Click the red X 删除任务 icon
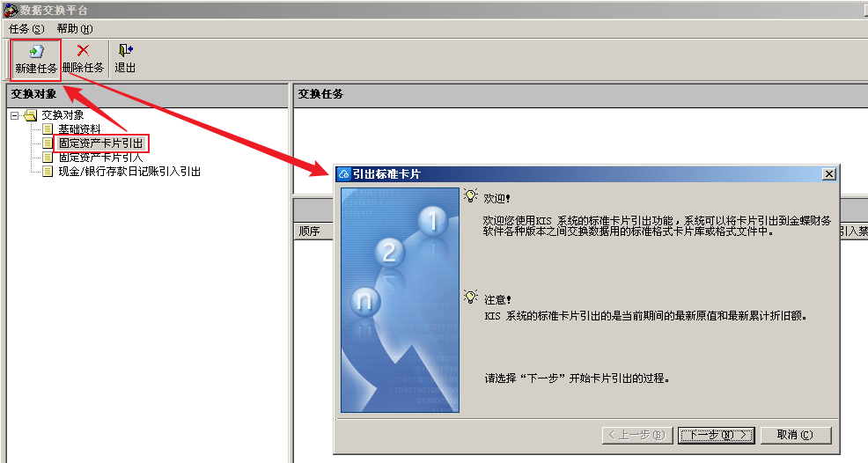Image resolution: width=868 pixels, height=463 pixels. click(83, 51)
